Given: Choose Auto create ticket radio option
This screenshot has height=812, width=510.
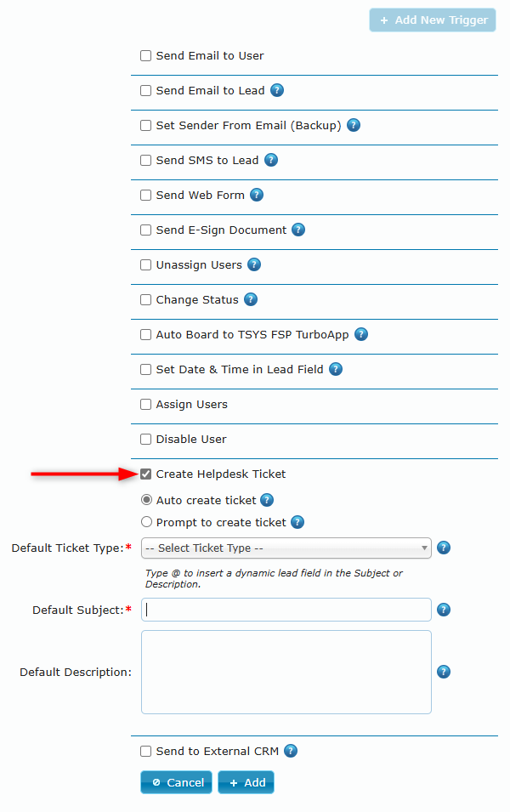Looking at the screenshot, I should 147,501.
